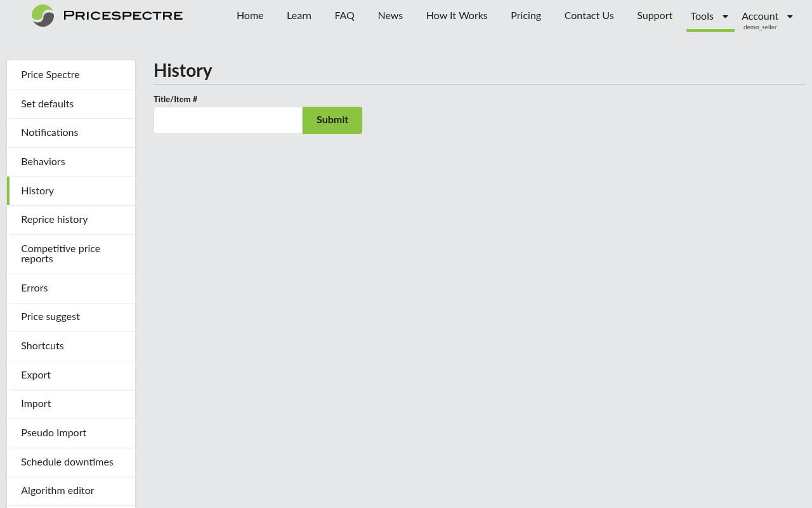The width and height of the screenshot is (812, 508).
Task: Check the Reprice history
Action: click(x=54, y=220)
